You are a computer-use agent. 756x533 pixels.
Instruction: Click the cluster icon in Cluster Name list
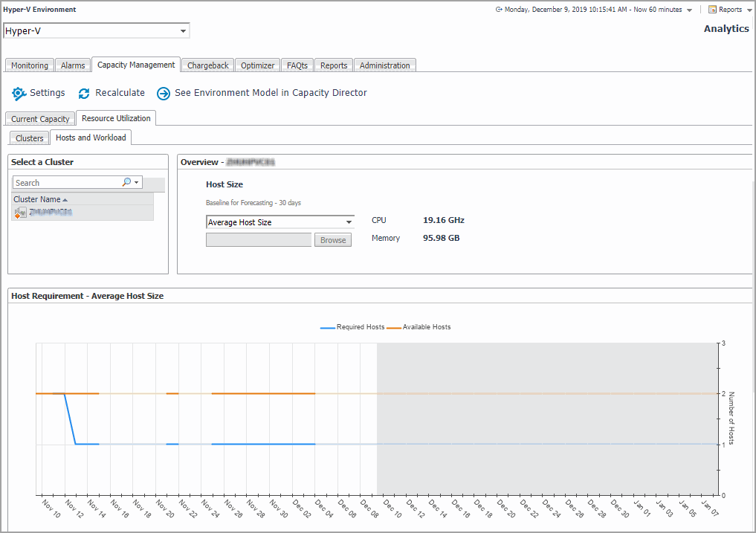click(x=20, y=213)
